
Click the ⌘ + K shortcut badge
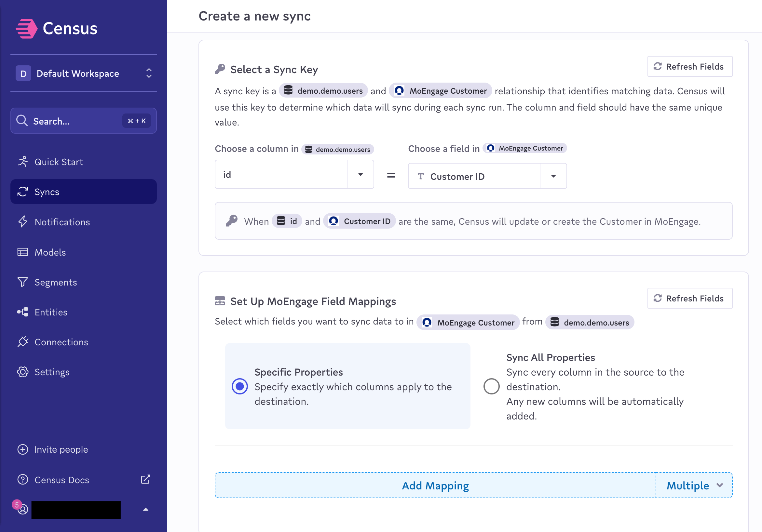pyautogui.click(x=137, y=121)
